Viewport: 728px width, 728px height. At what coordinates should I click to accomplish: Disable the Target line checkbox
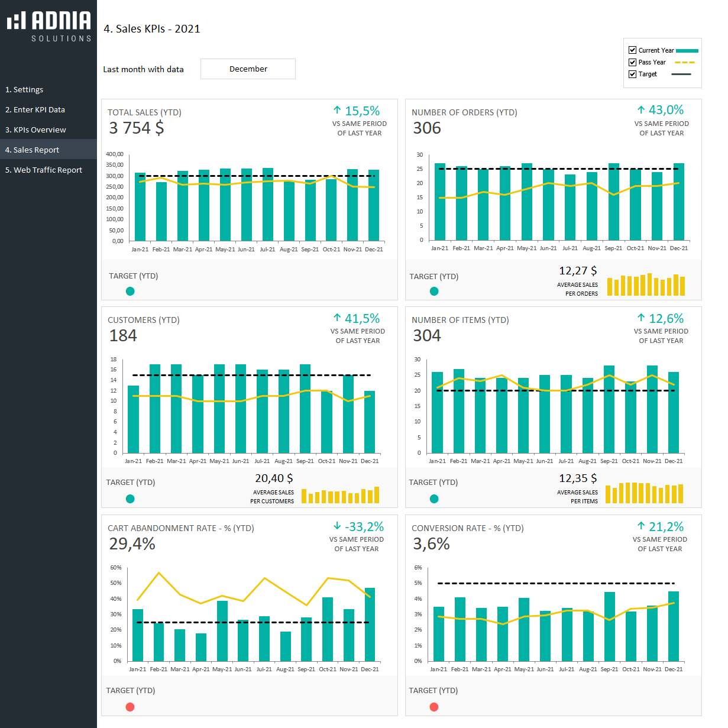point(632,74)
